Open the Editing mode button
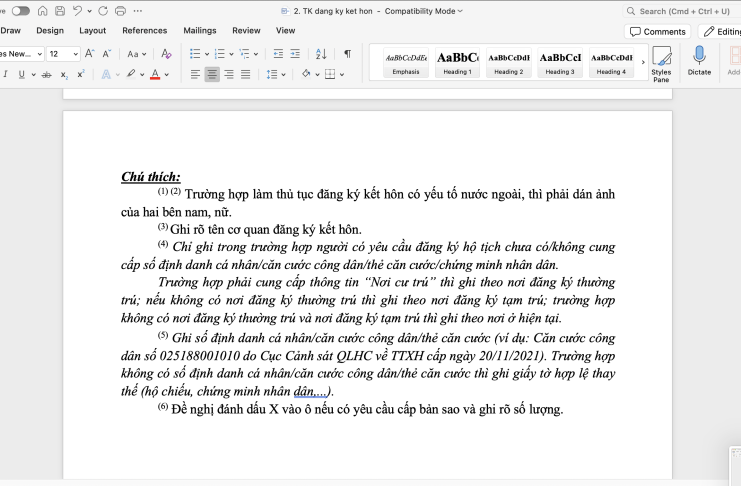Viewport: 741px width, 486px height. pos(722,32)
